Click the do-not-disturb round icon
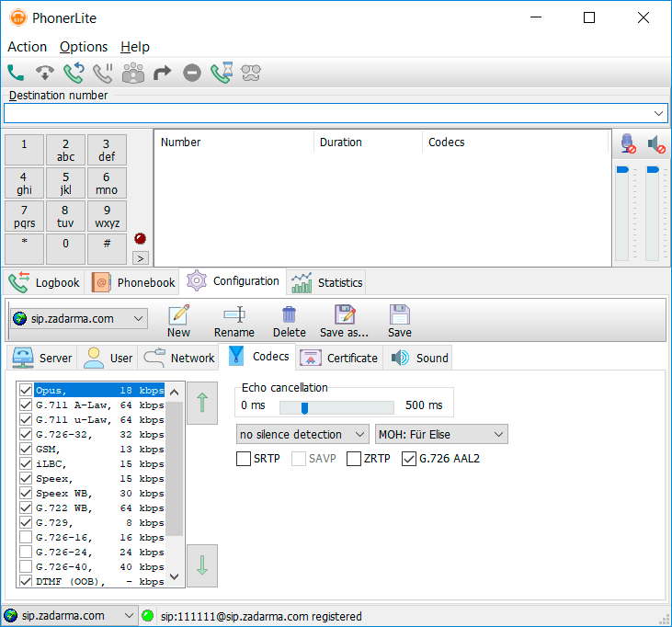This screenshot has height=627, width=672. click(x=192, y=73)
